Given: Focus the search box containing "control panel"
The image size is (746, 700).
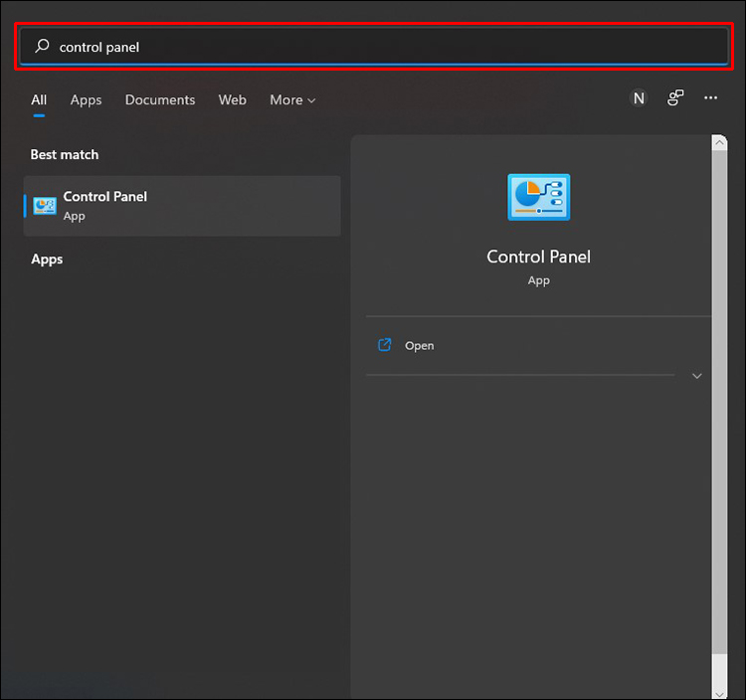Looking at the screenshot, I should [378, 47].
